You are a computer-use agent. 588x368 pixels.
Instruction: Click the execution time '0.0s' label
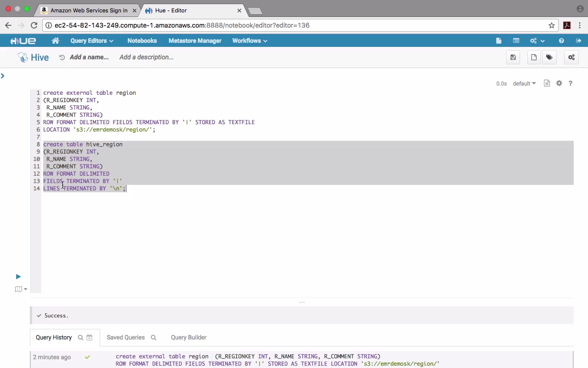502,84
